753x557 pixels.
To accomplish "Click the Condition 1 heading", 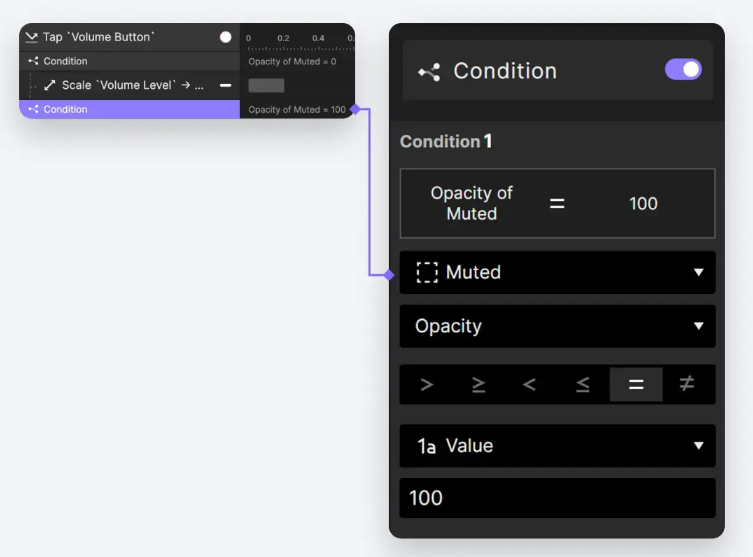I will pos(446,142).
